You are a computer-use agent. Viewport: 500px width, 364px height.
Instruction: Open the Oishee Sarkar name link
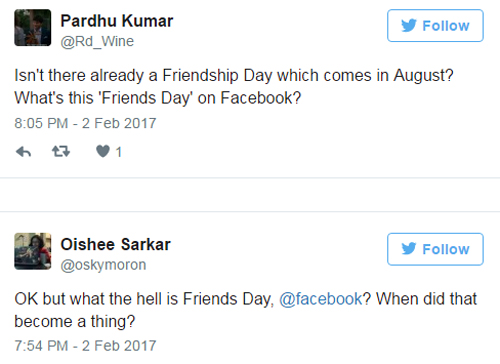115,244
